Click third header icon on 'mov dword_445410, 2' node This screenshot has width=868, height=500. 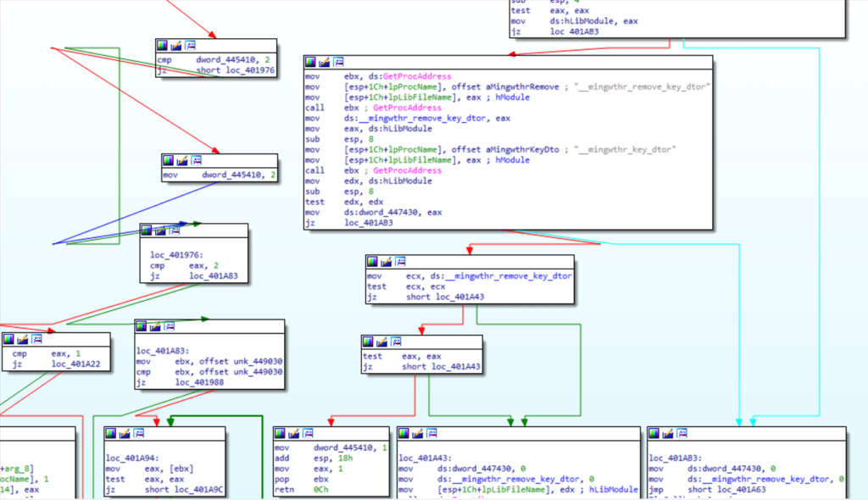[196, 160]
